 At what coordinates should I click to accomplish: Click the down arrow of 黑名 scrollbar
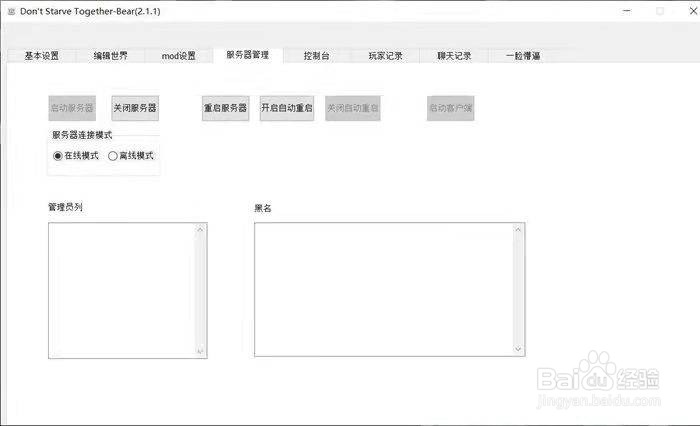(518, 349)
